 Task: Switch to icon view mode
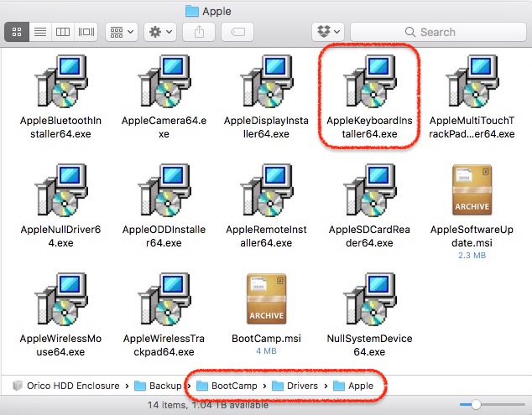pos(17,32)
